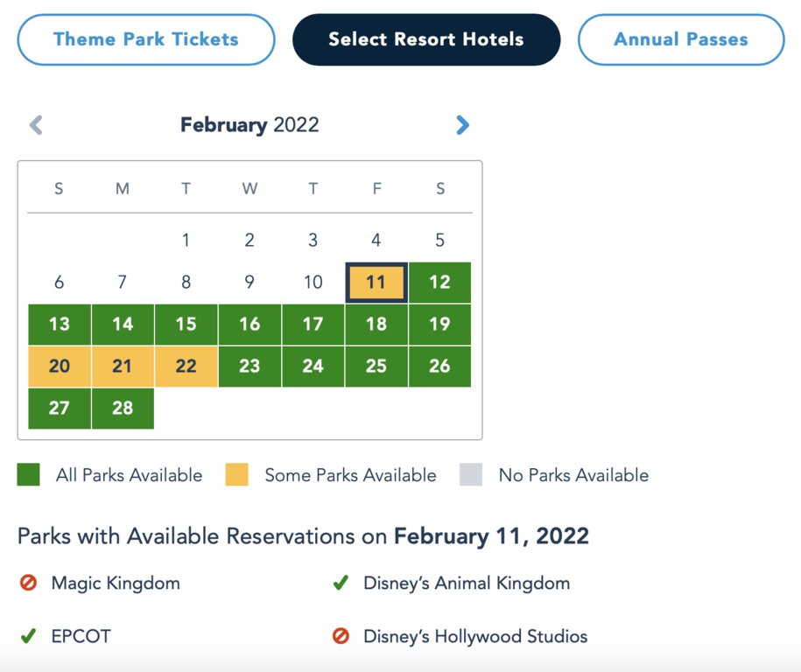Choose February 16 green date
The height and width of the screenshot is (672, 801).
[249, 325]
